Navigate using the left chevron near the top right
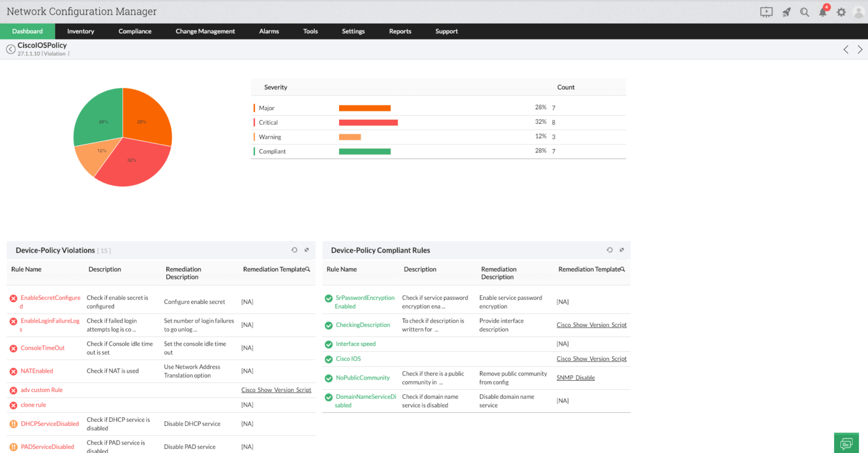868x453 pixels. click(846, 49)
